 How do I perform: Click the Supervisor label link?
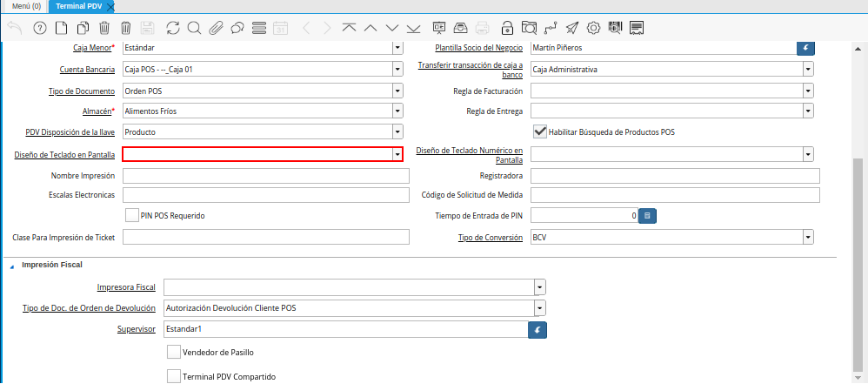click(137, 329)
